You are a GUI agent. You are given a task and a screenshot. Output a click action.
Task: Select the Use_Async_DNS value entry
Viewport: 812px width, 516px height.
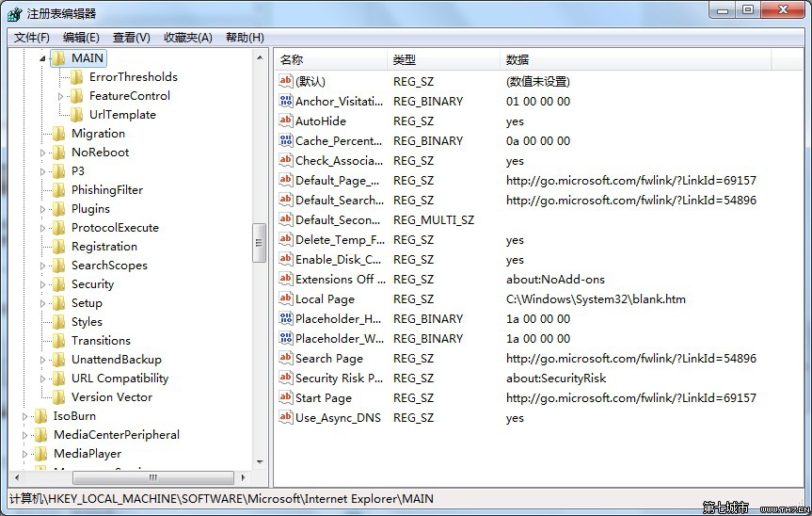[338, 417]
